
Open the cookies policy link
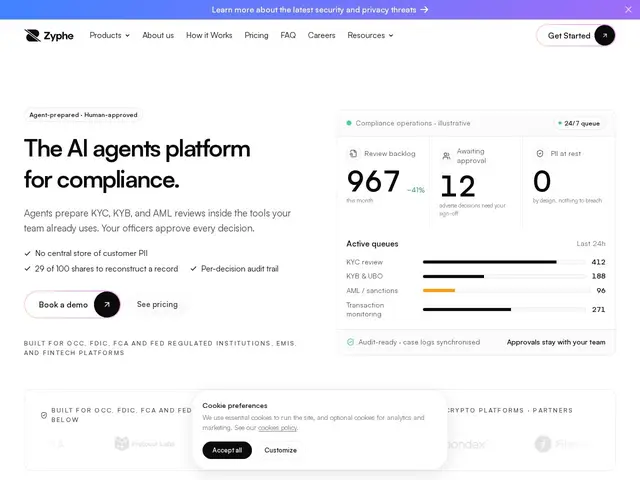coord(277,428)
